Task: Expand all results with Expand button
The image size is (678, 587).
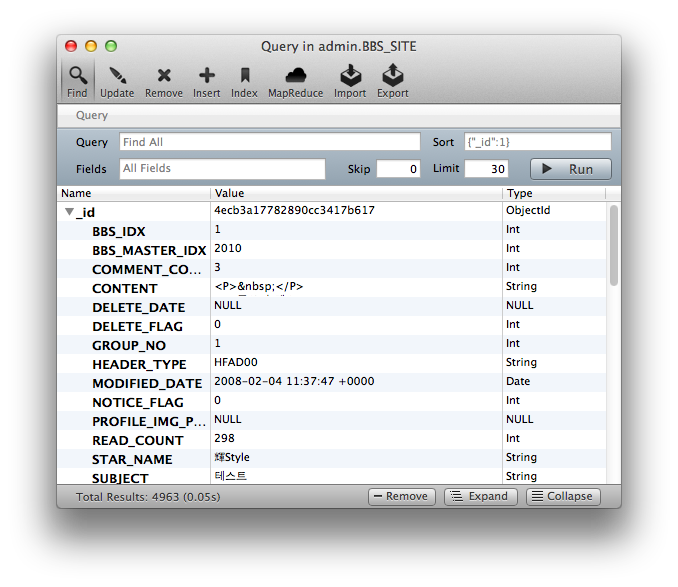Action: 481,497
